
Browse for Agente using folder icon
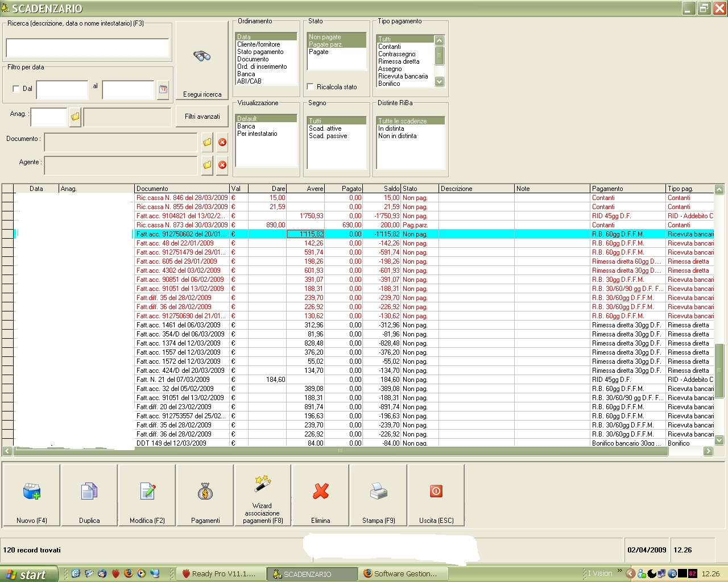207,165
